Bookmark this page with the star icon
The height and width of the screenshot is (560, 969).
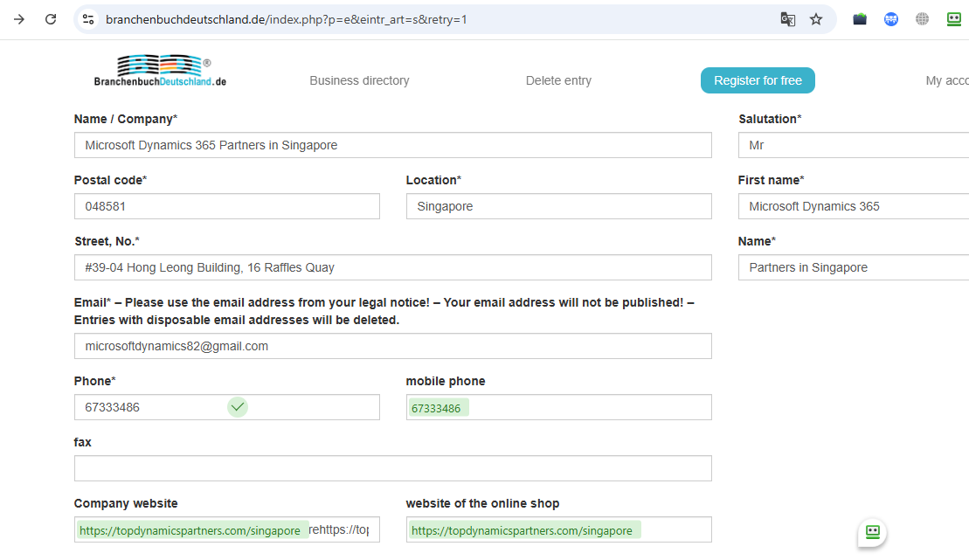(x=816, y=19)
